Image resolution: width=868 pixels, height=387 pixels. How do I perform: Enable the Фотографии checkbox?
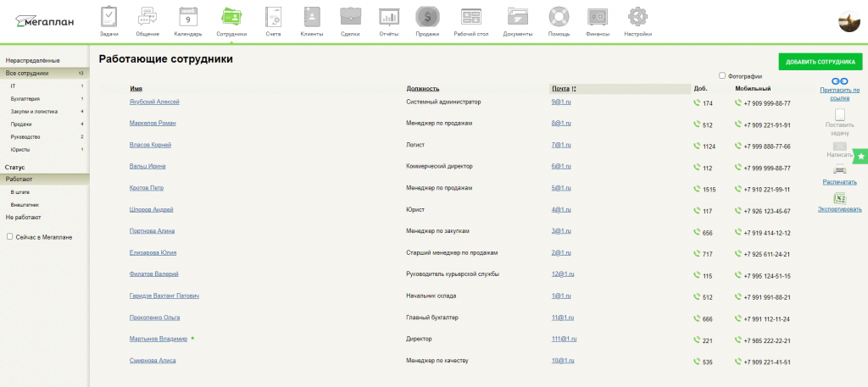pyautogui.click(x=722, y=75)
